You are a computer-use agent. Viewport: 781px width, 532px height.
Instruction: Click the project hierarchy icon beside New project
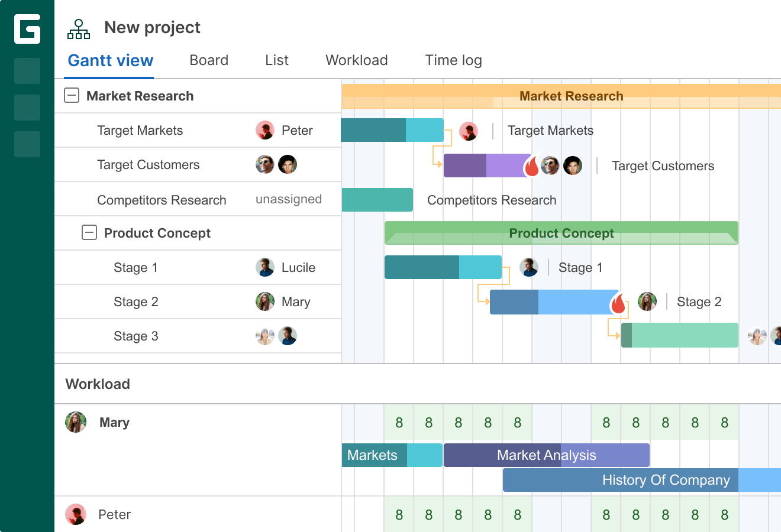pos(79,27)
